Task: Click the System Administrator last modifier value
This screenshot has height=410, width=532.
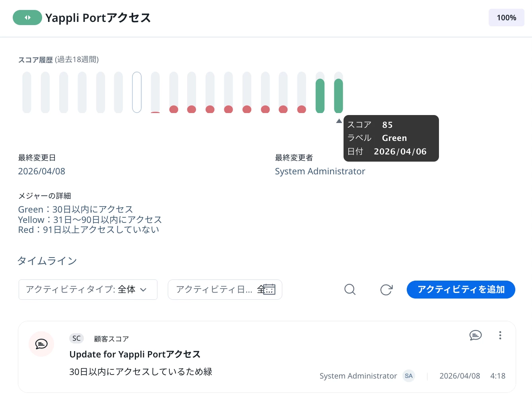Action: pos(320,171)
